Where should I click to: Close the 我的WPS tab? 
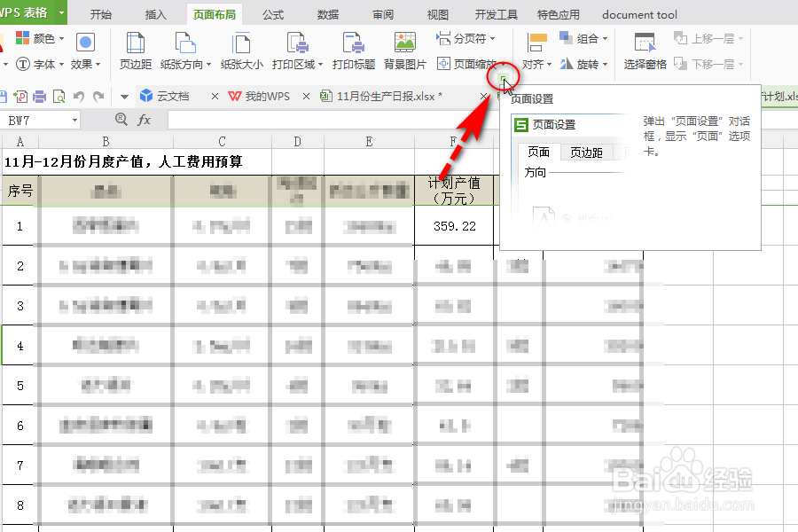[x=306, y=97]
